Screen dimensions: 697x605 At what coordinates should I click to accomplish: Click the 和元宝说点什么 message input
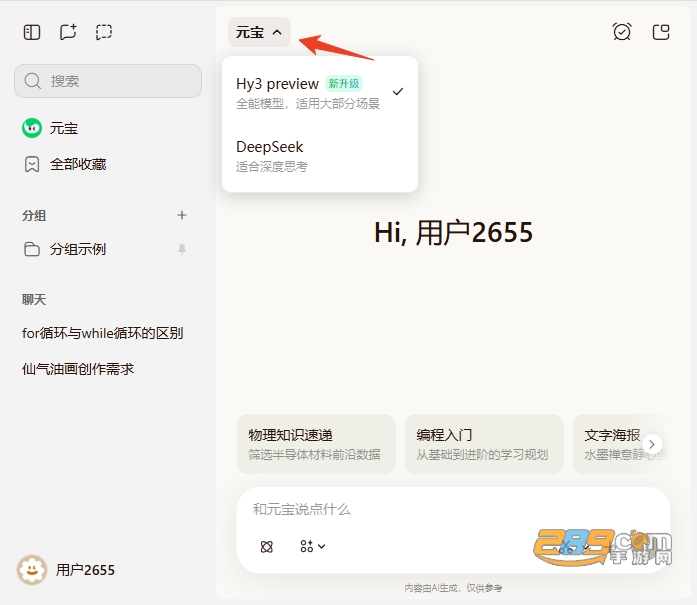point(453,509)
